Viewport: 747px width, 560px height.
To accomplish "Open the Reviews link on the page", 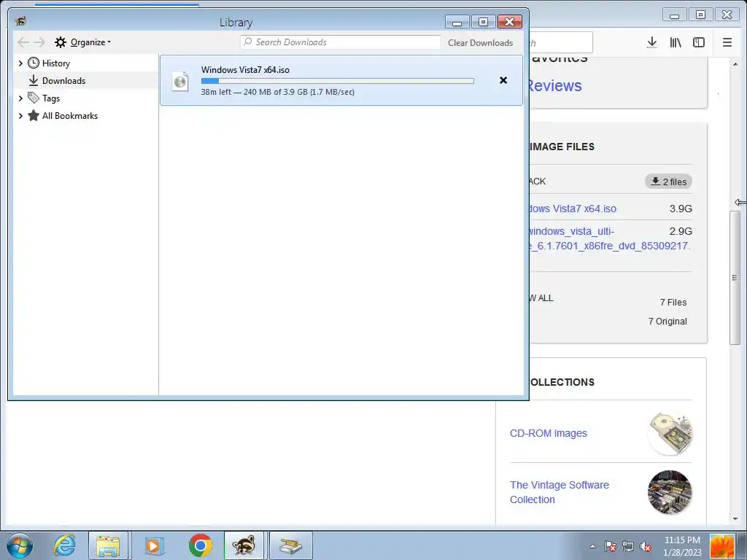I will 555,86.
